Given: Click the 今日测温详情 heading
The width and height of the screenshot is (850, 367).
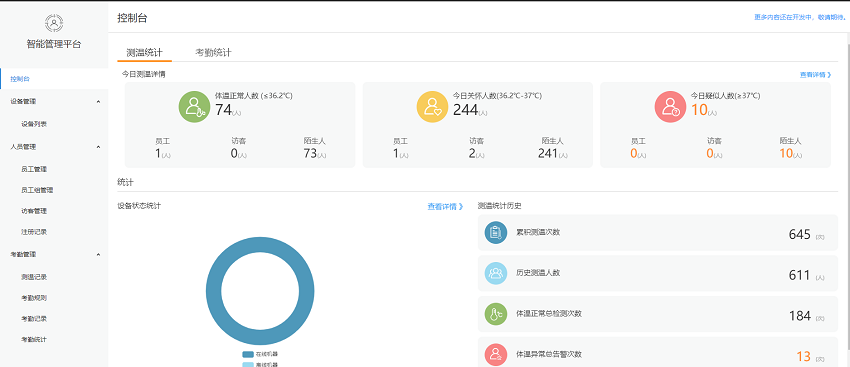Looking at the screenshot, I should coord(144,74).
